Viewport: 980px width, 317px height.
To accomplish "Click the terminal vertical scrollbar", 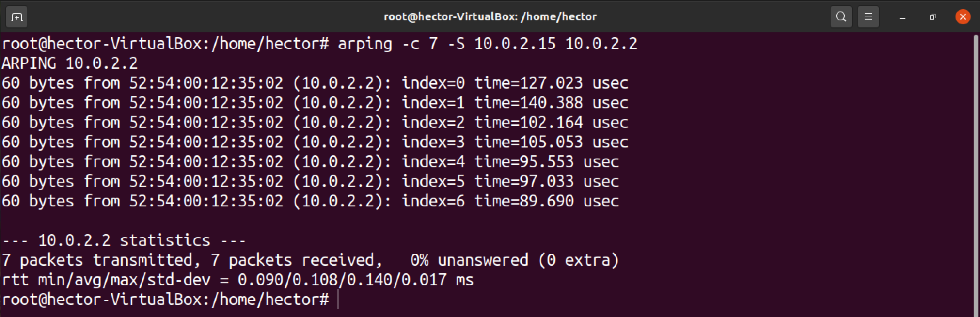I will click(x=975, y=174).
